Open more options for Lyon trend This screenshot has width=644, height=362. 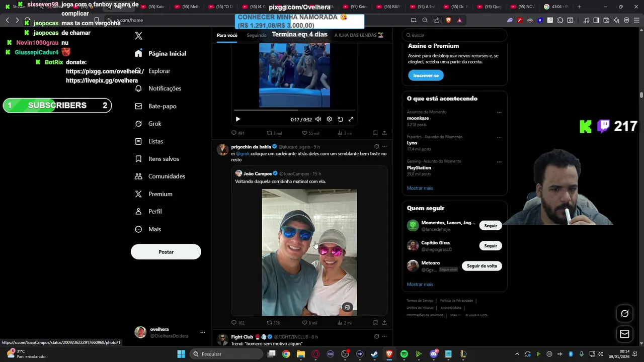499,137
